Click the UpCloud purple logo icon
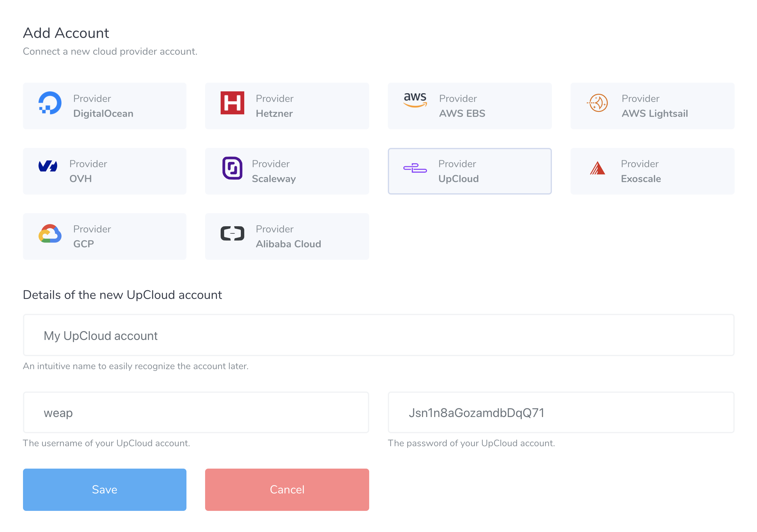Screen dimensions: 757x532 click(415, 168)
